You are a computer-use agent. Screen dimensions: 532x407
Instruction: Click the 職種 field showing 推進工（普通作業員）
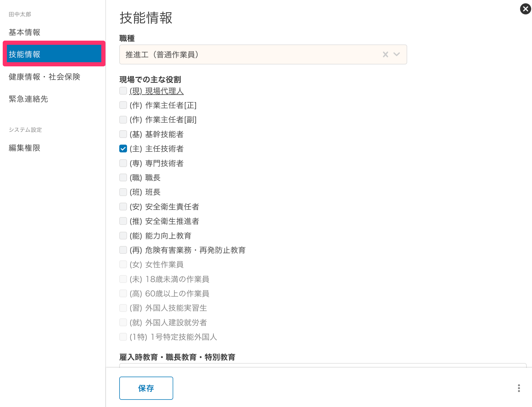point(263,54)
